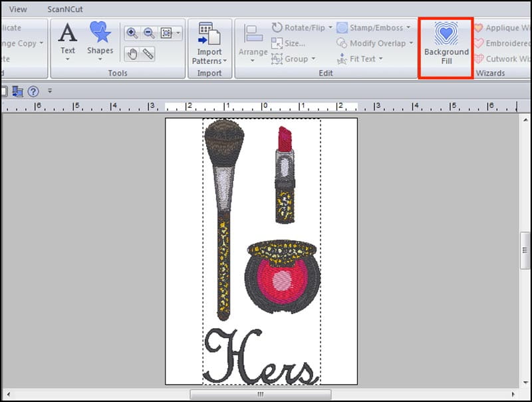The width and height of the screenshot is (532, 402).
Task: Open the Customize Quick Access Toolbar arrow
Action: [50, 91]
